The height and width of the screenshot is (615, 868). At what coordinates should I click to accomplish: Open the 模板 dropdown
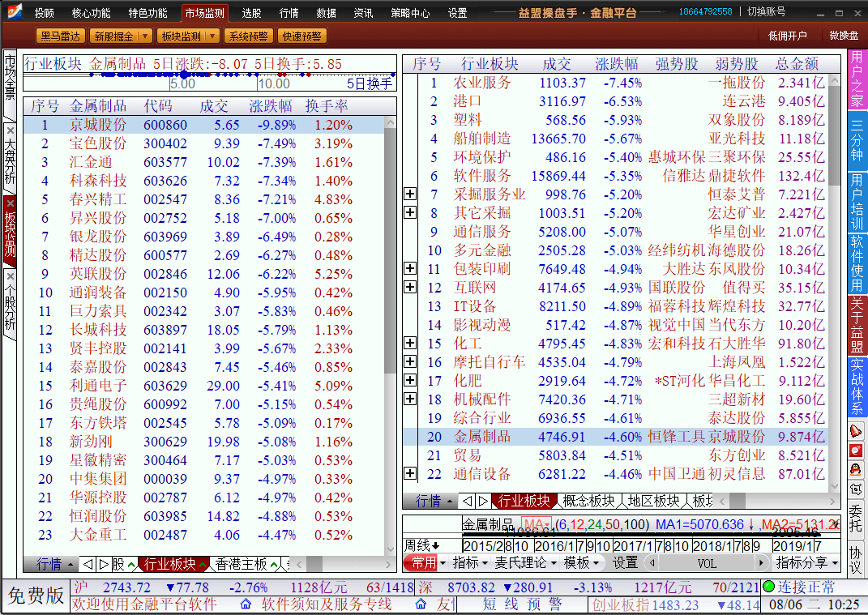tap(581, 563)
